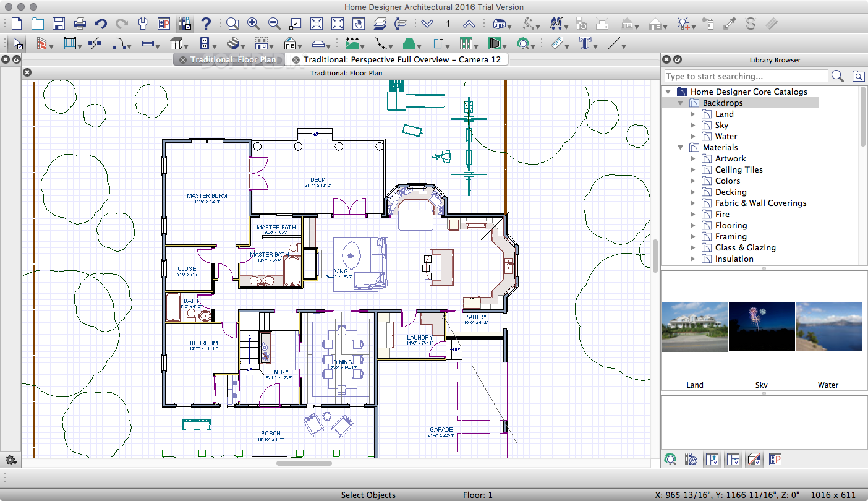This screenshot has width=868, height=501.
Task: Open the Wall tools dropdown arrow
Action: point(51,46)
